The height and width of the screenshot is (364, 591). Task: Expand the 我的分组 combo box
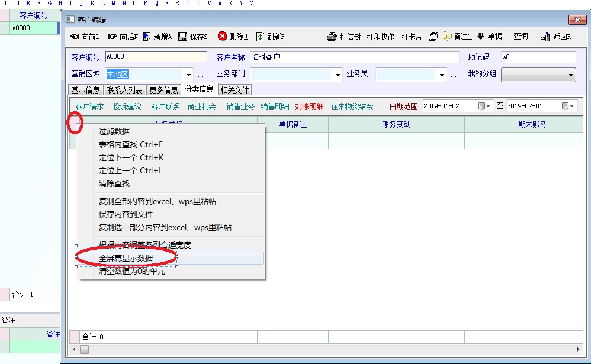(571, 75)
